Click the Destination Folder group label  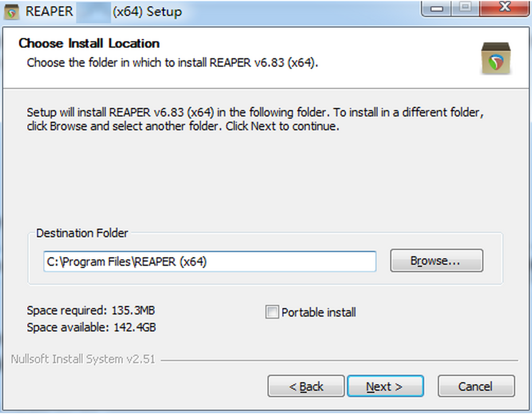(x=82, y=233)
